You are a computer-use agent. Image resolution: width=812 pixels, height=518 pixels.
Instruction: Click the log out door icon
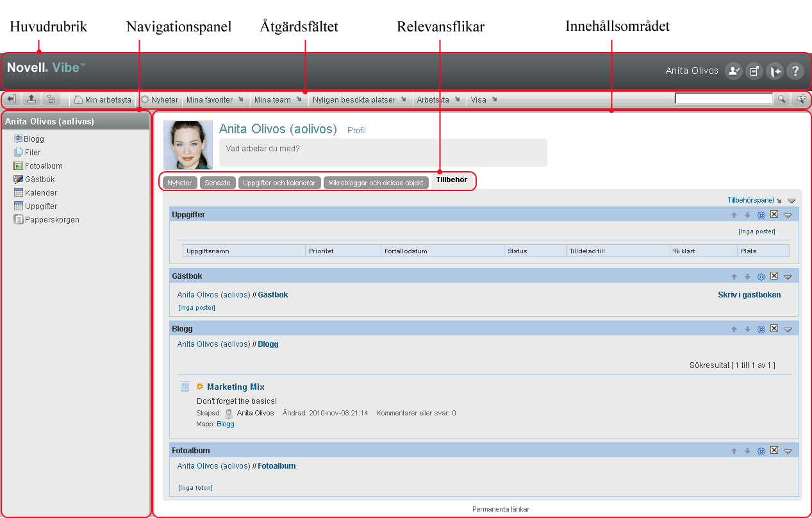[x=774, y=71]
